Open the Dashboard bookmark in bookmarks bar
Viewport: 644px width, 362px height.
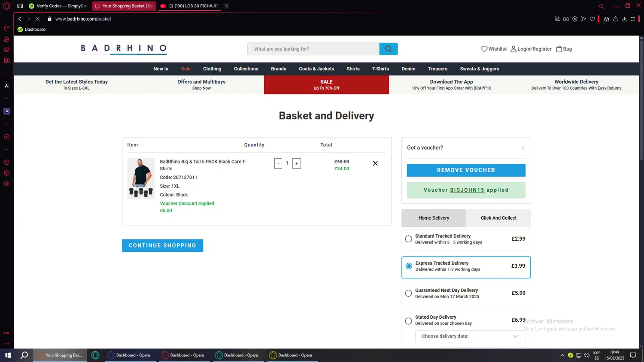tap(31, 30)
